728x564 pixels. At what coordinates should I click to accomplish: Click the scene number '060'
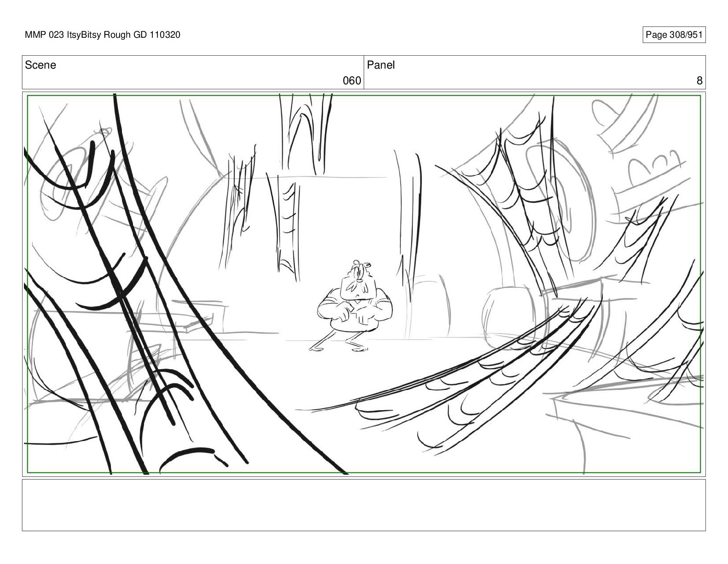click(352, 81)
